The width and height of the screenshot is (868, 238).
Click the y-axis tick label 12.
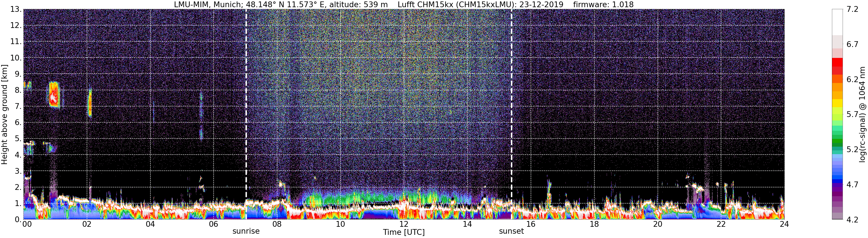point(16,26)
